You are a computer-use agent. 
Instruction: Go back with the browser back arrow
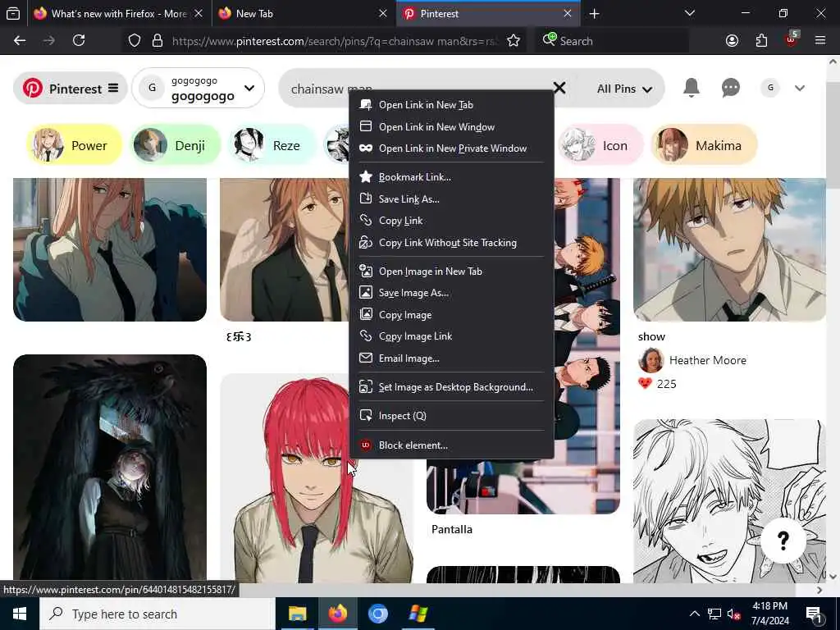(x=20, y=41)
